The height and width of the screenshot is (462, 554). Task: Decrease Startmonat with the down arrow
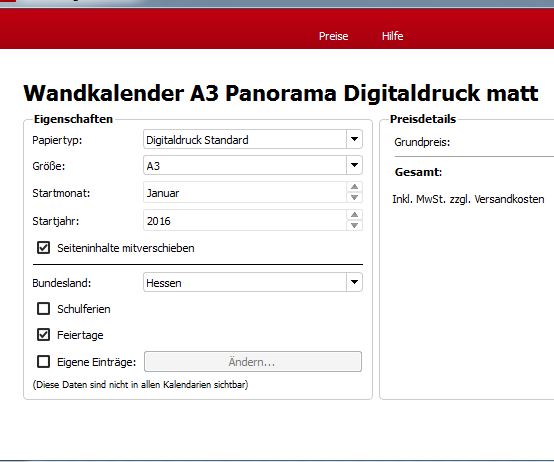[x=354, y=197]
